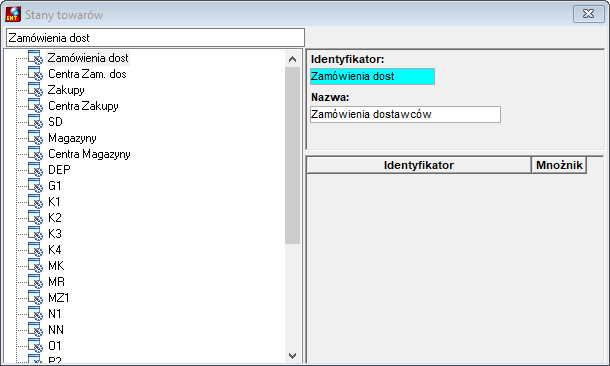Select Centra Zakupy in the tree
The height and width of the screenshot is (366, 610).
83,106
